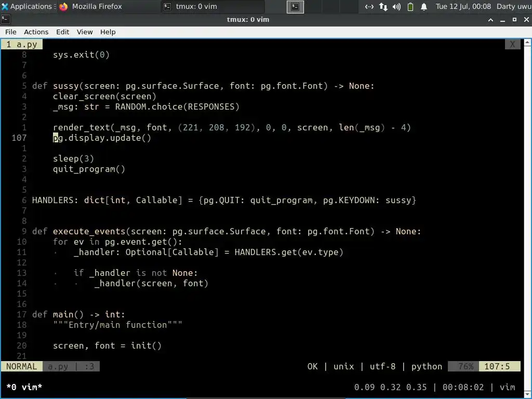532x399 pixels.
Task: Open the File menu
Action: [x=10, y=32]
